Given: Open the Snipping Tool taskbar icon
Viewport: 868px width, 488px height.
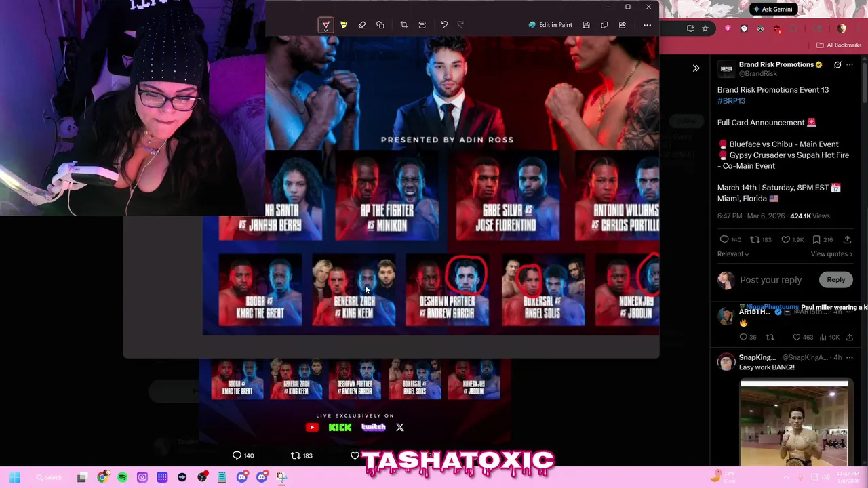Looking at the screenshot, I should pyautogui.click(x=281, y=477).
